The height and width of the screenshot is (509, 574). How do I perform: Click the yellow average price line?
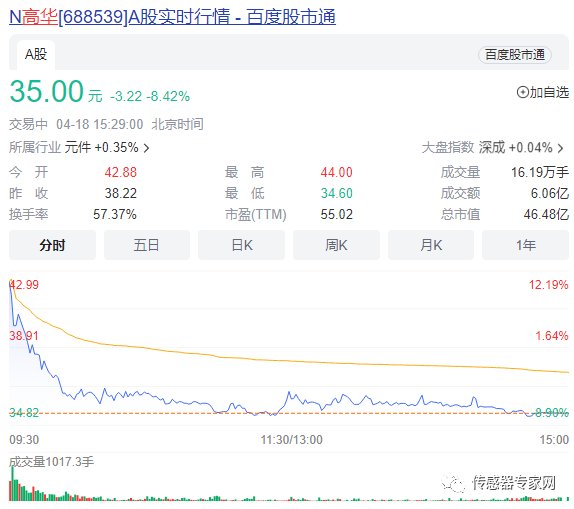coord(289,360)
